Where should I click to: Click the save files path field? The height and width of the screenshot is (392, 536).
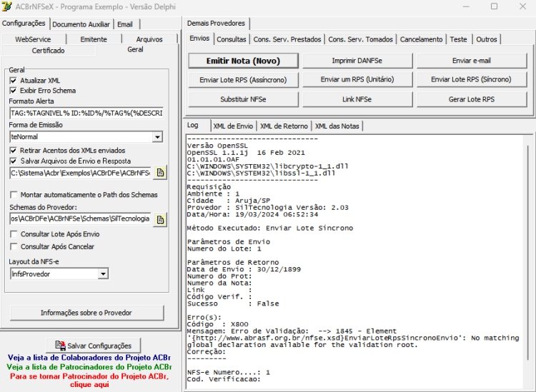pos(81,173)
